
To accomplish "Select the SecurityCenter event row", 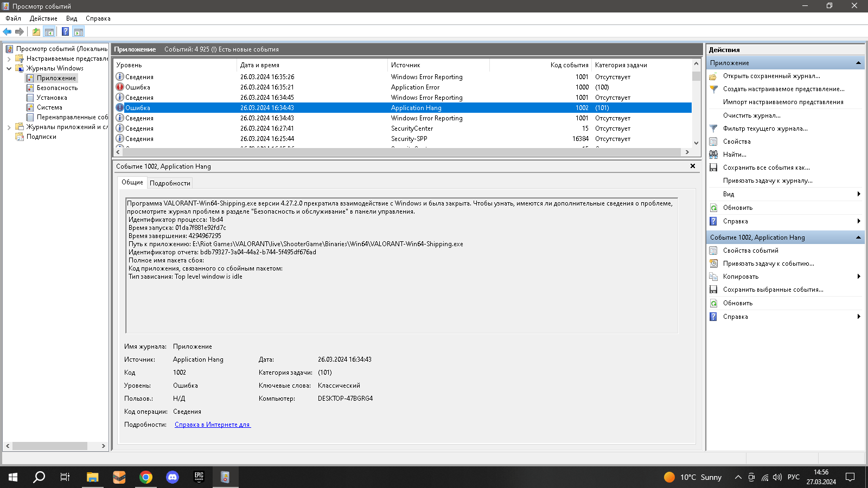I will tap(403, 129).
